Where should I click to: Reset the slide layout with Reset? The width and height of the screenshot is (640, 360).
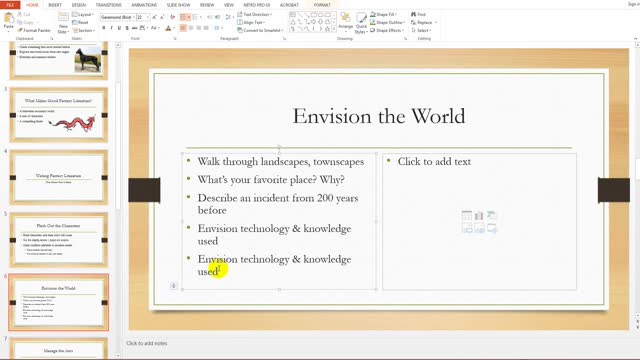click(81, 22)
